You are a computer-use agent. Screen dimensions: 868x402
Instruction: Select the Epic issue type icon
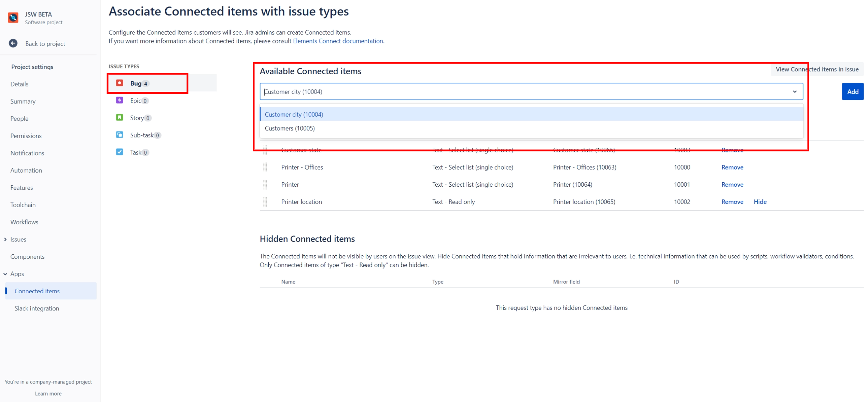coord(120,100)
